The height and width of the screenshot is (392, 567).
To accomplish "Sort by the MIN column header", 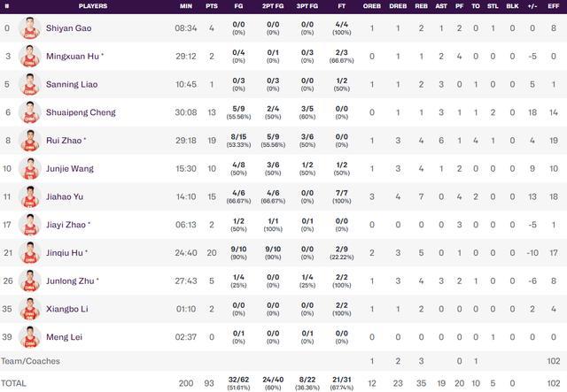I will point(186,6).
